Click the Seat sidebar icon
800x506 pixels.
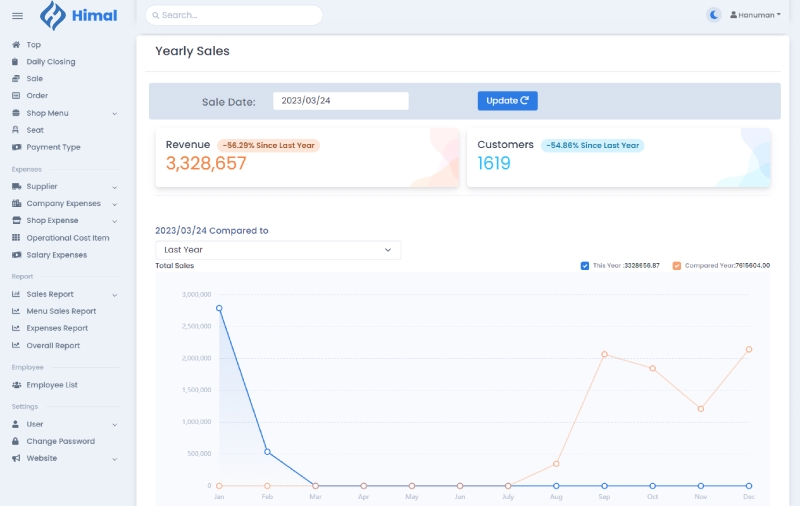[x=16, y=130]
